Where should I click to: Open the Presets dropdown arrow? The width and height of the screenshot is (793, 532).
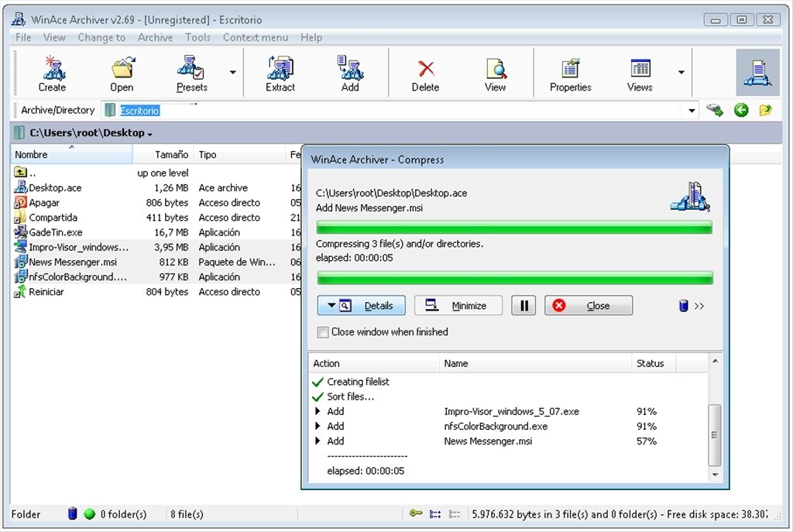232,72
